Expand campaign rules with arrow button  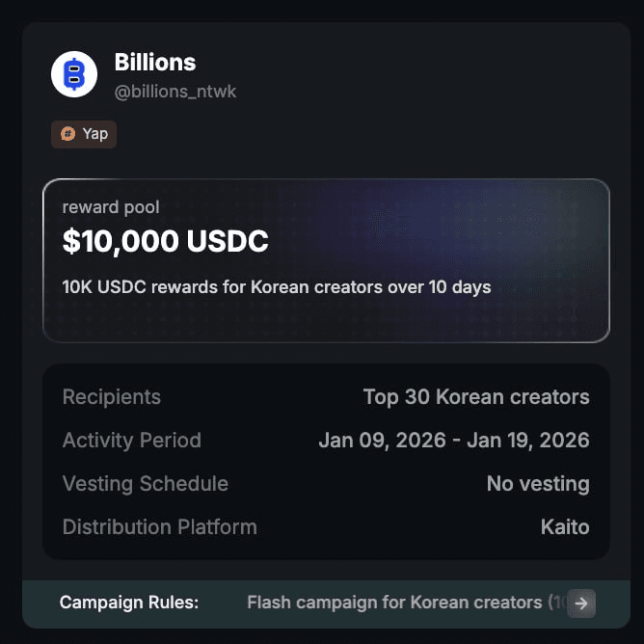point(581,604)
